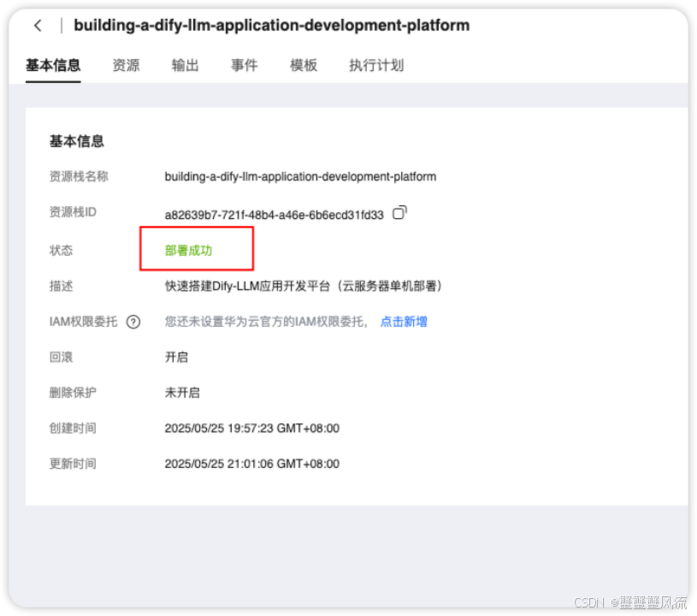Switch to the 资源 tab

(126, 65)
